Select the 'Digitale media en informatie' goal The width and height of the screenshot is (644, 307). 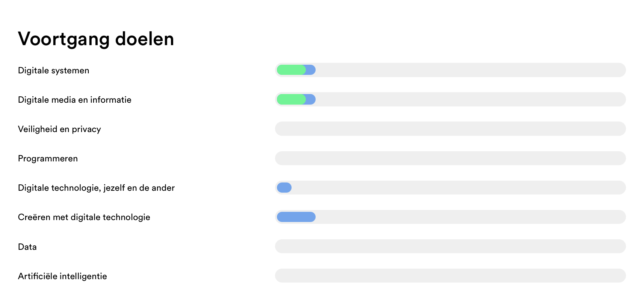(x=74, y=99)
